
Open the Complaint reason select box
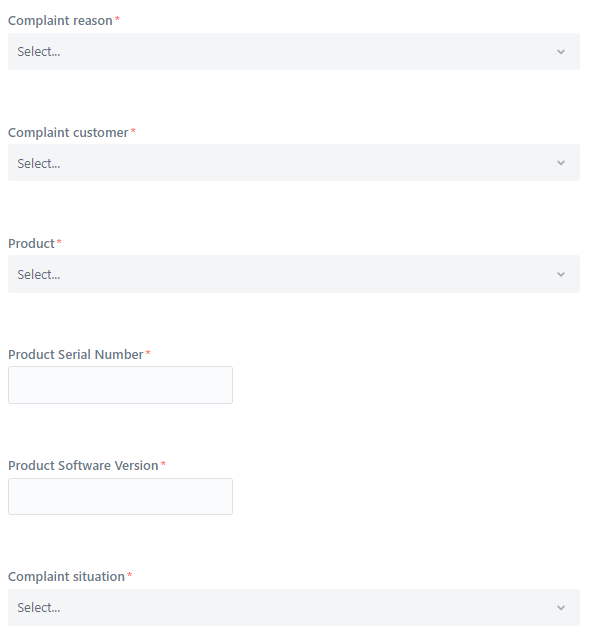point(294,51)
